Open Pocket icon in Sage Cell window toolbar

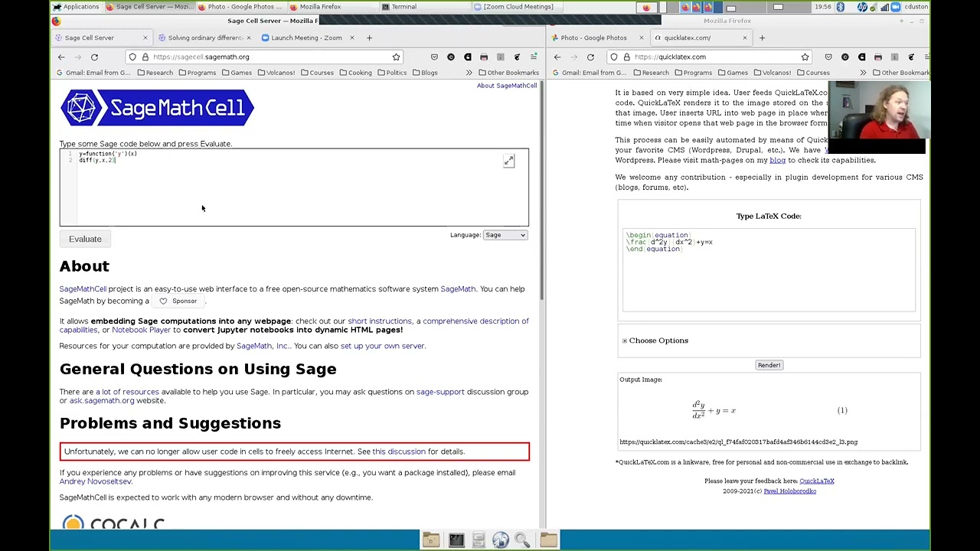(434, 57)
